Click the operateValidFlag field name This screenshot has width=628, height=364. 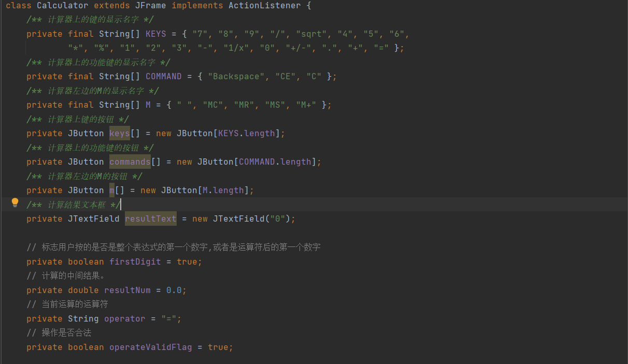150,347
